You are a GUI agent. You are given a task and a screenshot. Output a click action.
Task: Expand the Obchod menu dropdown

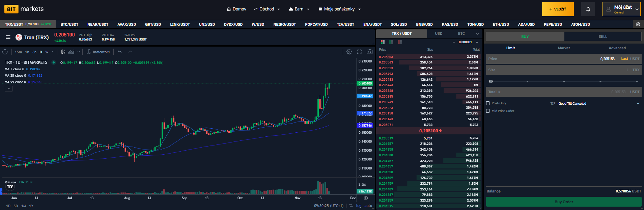267,9
